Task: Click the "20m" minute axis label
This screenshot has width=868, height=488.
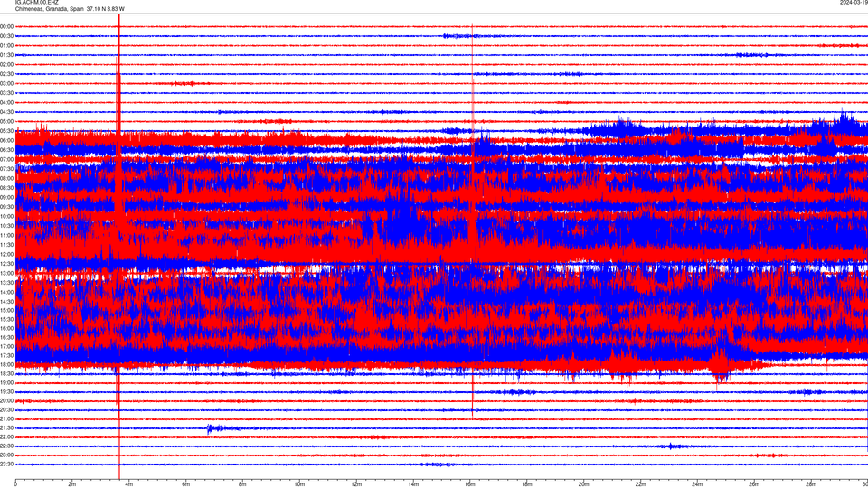Action: (x=583, y=484)
